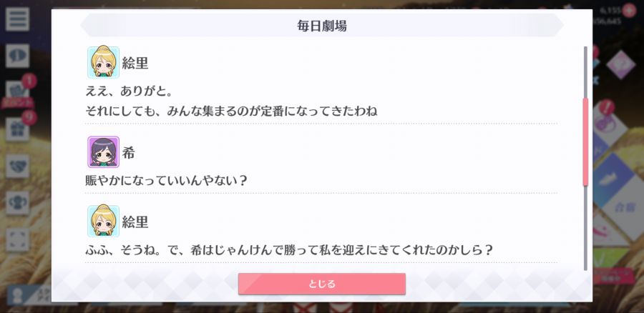Open the trophy goals icon
Screen dimensions: 644x313
[17, 203]
